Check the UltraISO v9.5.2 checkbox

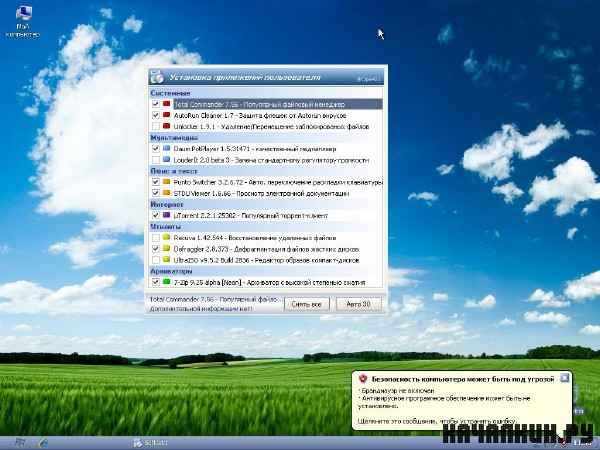tap(155, 260)
